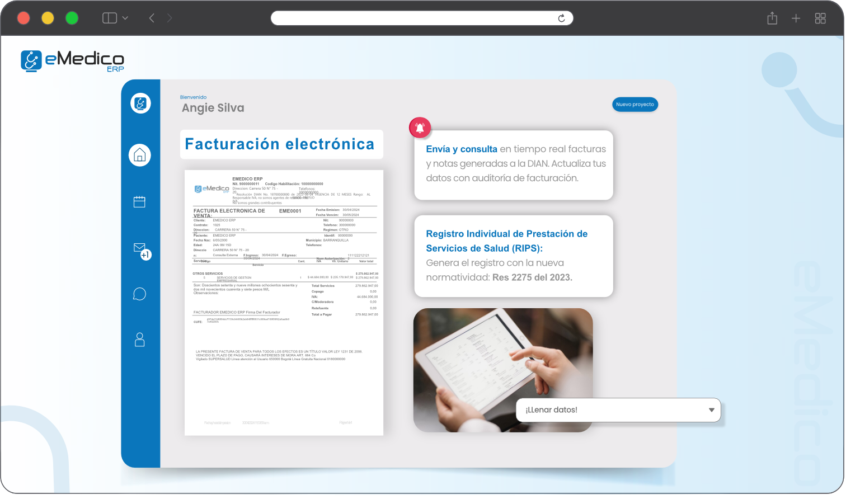Go forward with the browser forward arrow
This screenshot has width=846, height=504.
170,18
